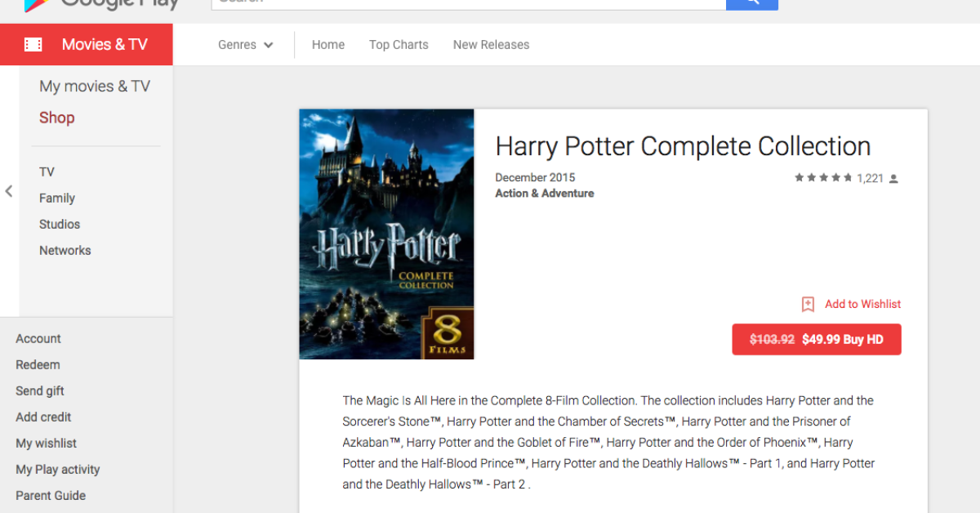
Task: Click the Movies & TV film icon
Action: point(33,45)
